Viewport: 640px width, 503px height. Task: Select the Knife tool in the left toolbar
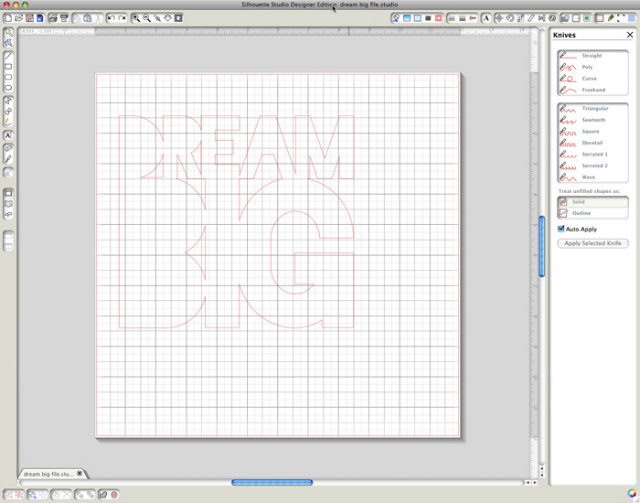(x=8, y=158)
